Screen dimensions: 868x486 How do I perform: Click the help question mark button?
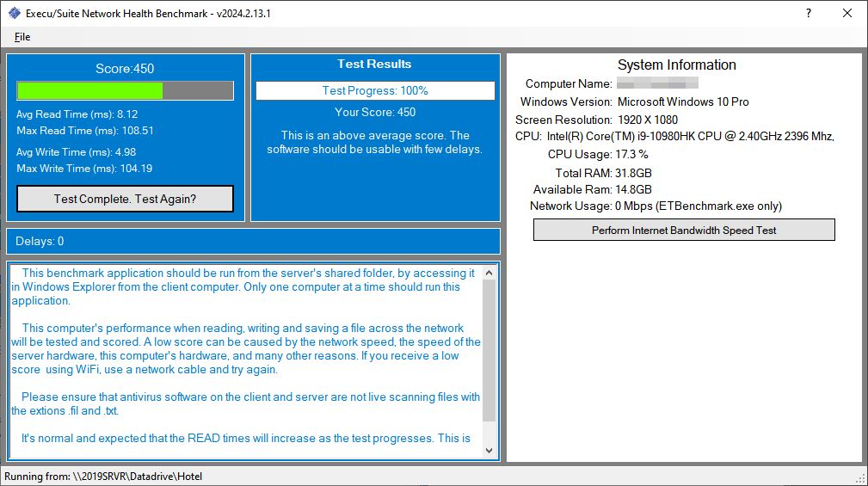tap(809, 13)
